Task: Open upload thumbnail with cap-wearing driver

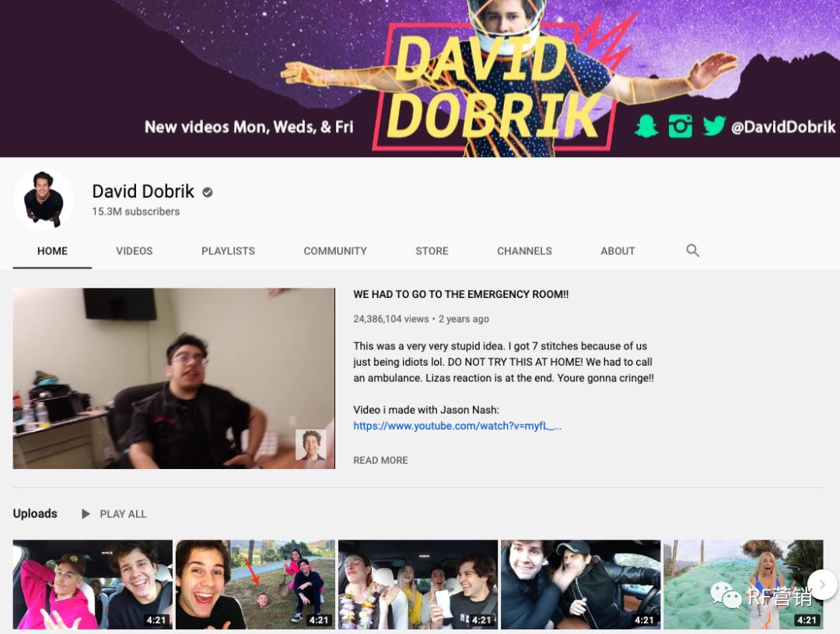Action: [x=581, y=585]
